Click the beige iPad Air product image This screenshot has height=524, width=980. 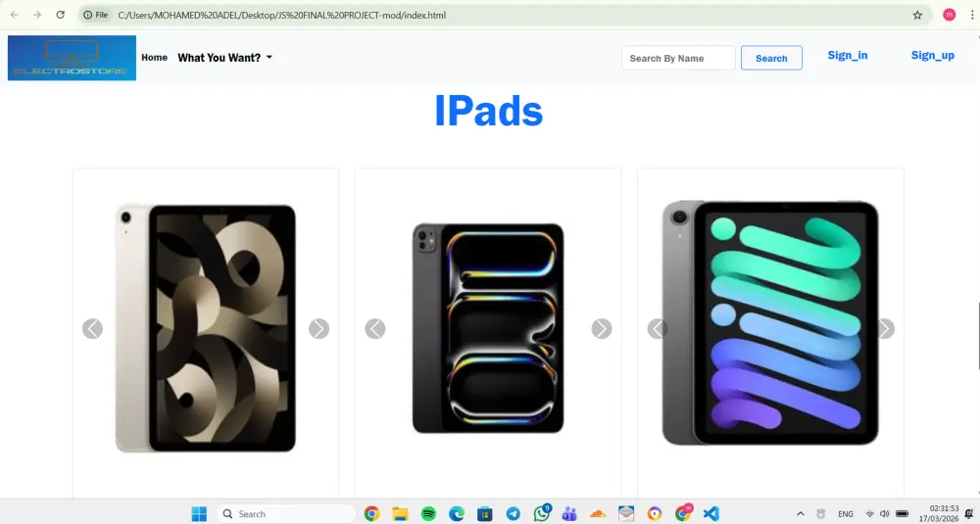click(x=206, y=328)
